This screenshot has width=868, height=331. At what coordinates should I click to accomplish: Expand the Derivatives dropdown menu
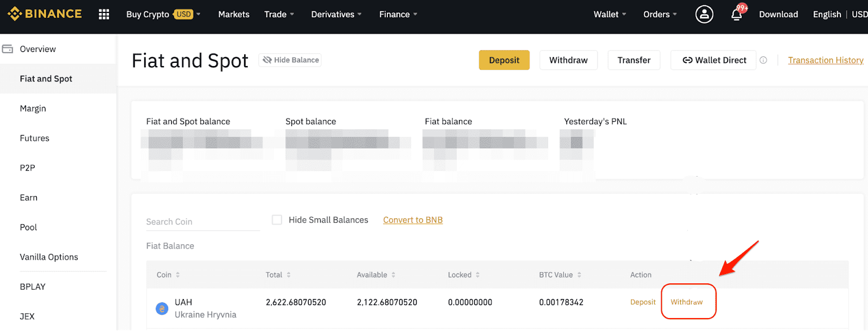[x=336, y=15]
